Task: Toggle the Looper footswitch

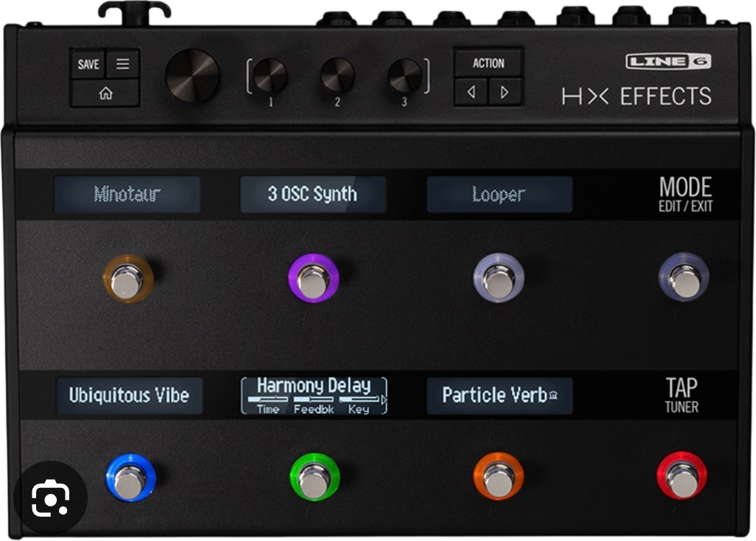Action: click(x=499, y=278)
